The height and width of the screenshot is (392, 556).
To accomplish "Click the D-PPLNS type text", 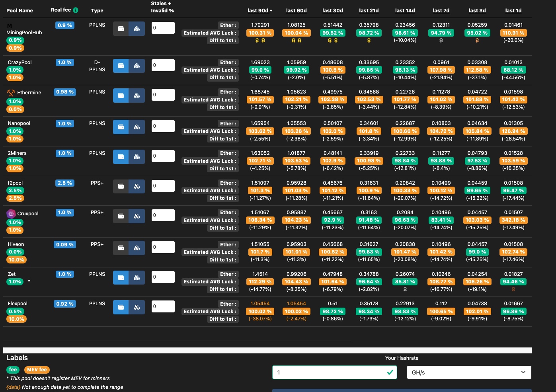I will [97, 66].
